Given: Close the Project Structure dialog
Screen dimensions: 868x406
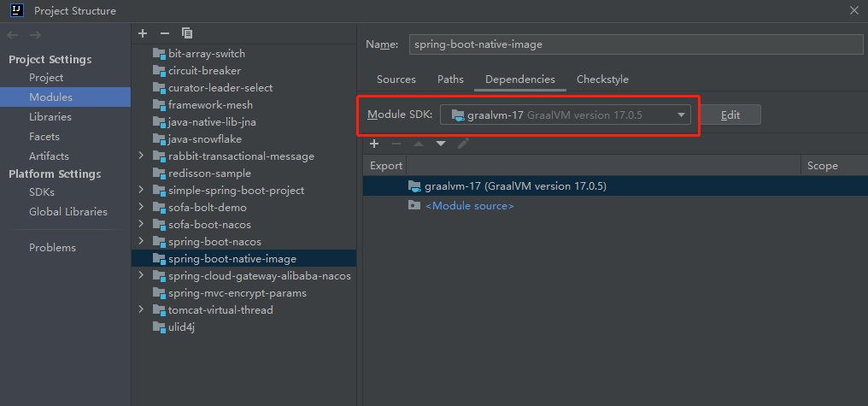Looking at the screenshot, I should pos(854,10).
